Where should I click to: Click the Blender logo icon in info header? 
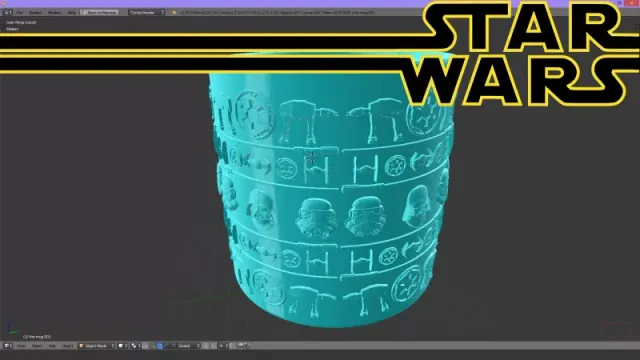pos(174,13)
